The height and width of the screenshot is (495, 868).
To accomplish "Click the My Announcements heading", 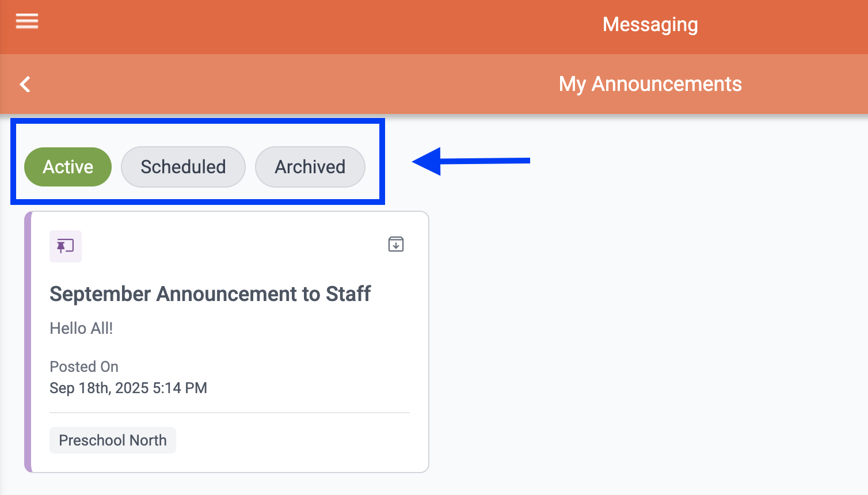I will [x=650, y=84].
